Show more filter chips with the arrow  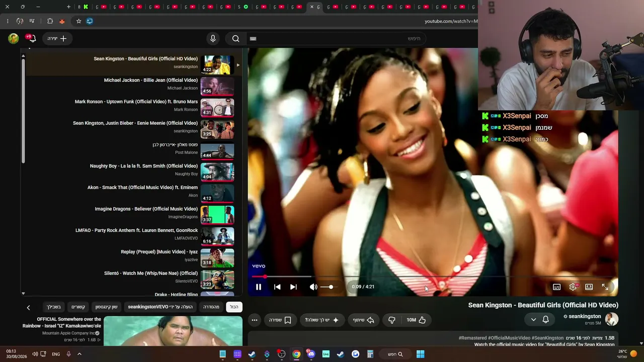point(28,307)
